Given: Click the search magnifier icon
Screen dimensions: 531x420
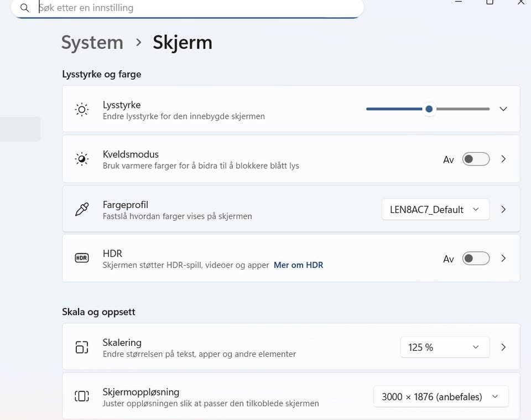Looking at the screenshot, I should [x=24, y=7].
